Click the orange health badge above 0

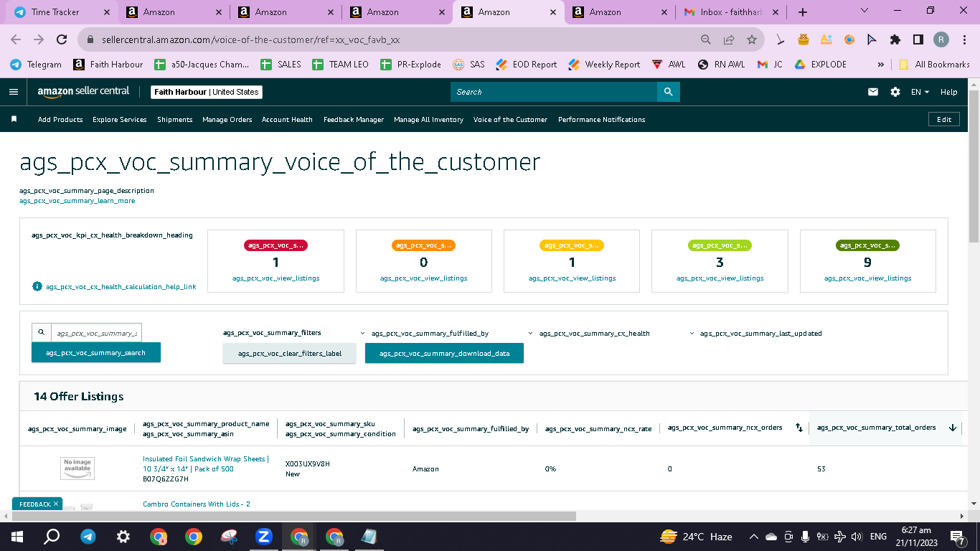tap(423, 245)
